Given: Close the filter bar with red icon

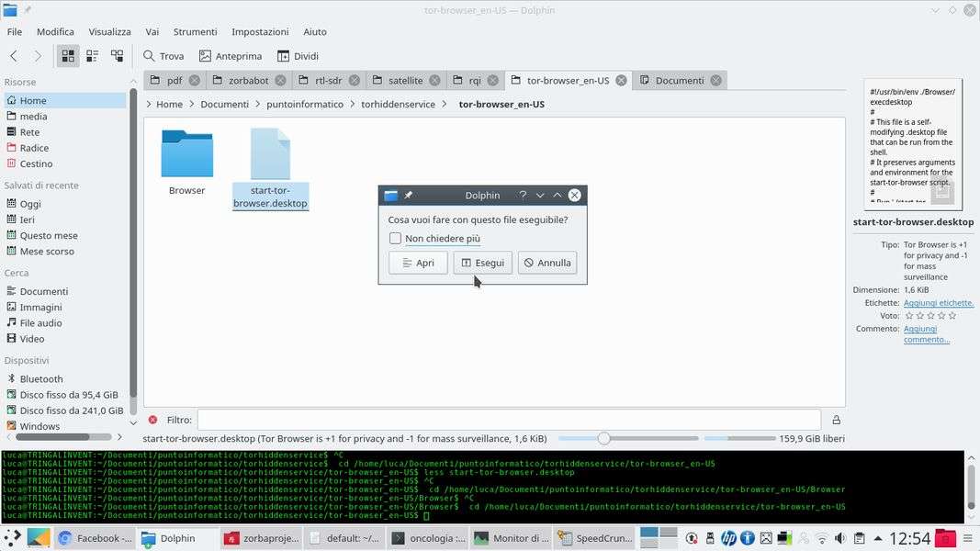Looking at the screenshot, I should [x=152, y=420].
